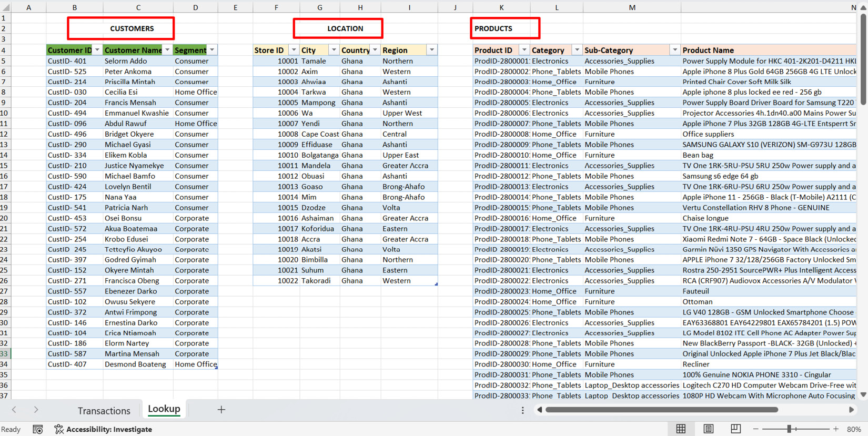Click the vertical scrollbar thumb

[x=863, y=59]
